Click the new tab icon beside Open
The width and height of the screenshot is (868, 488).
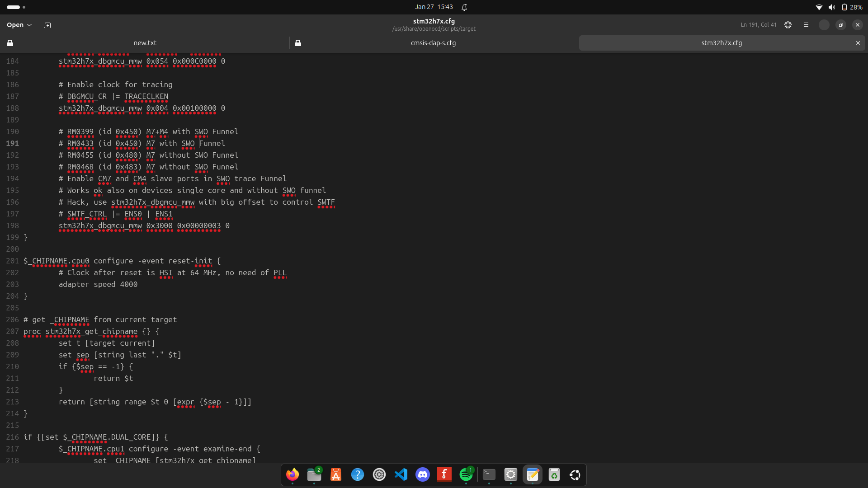pos(47,25)
